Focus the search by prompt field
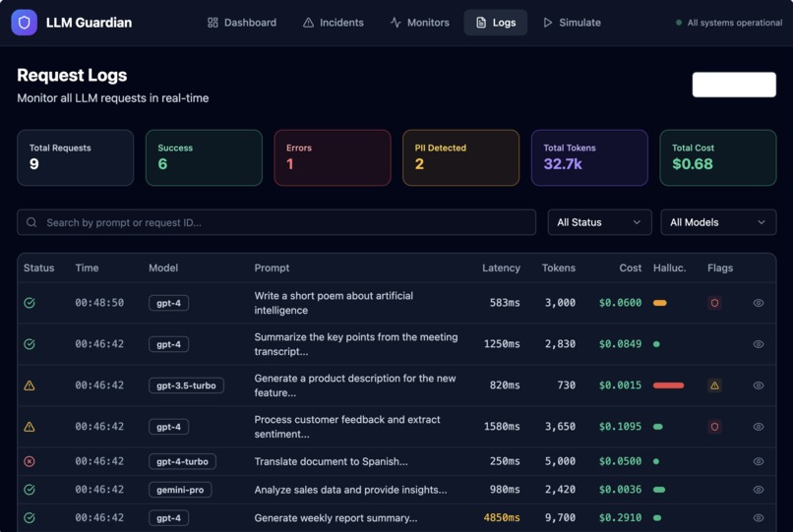The width and height of the screenshot is (793, 532). (276, 222)
